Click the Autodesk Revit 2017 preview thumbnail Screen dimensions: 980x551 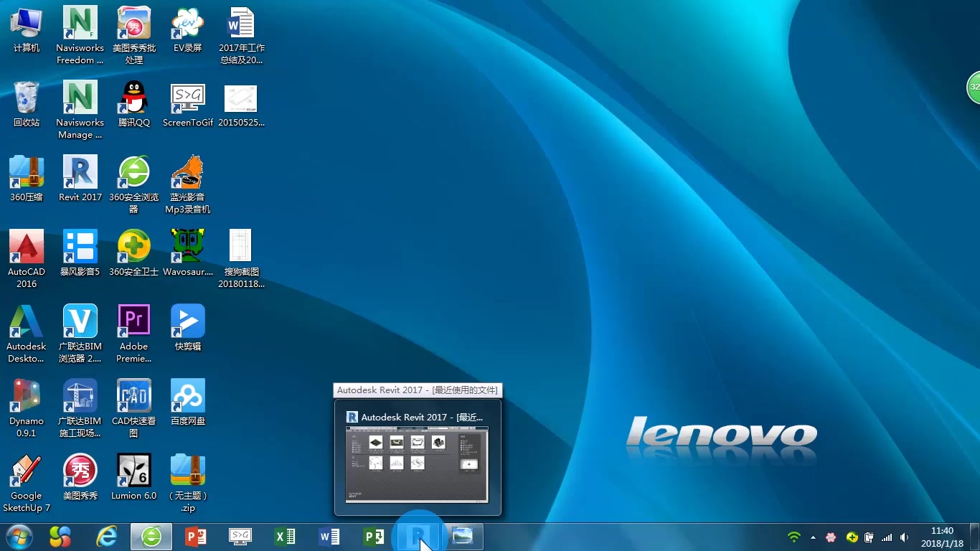tap(417, 465)
